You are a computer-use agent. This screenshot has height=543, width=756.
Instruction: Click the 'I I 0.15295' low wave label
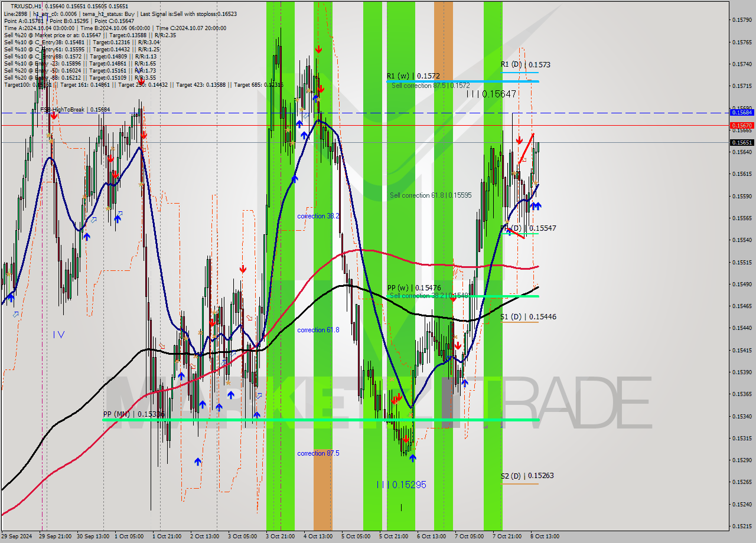point(402,485)
